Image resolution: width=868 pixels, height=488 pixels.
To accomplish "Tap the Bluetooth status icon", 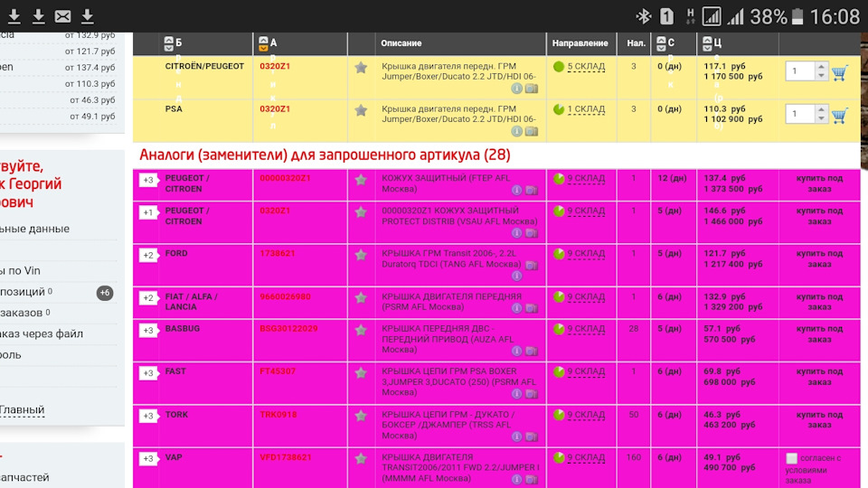I will (643, 16).
